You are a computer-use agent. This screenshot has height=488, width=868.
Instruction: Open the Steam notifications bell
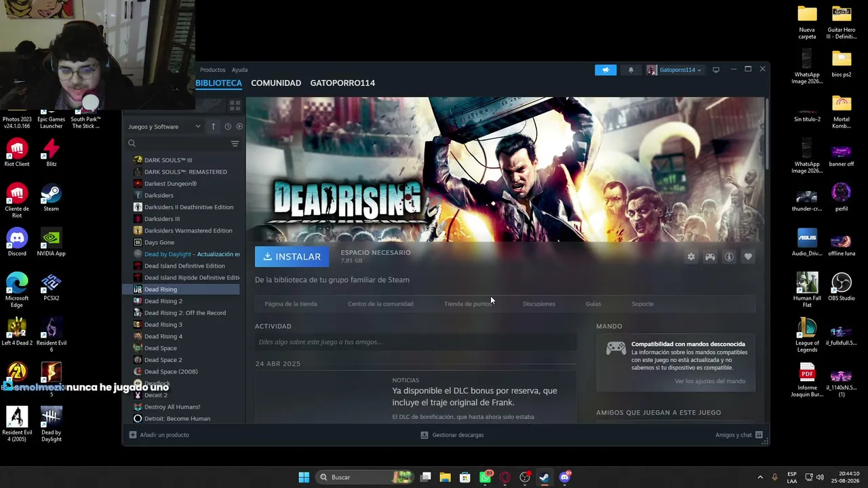(631, 70)
